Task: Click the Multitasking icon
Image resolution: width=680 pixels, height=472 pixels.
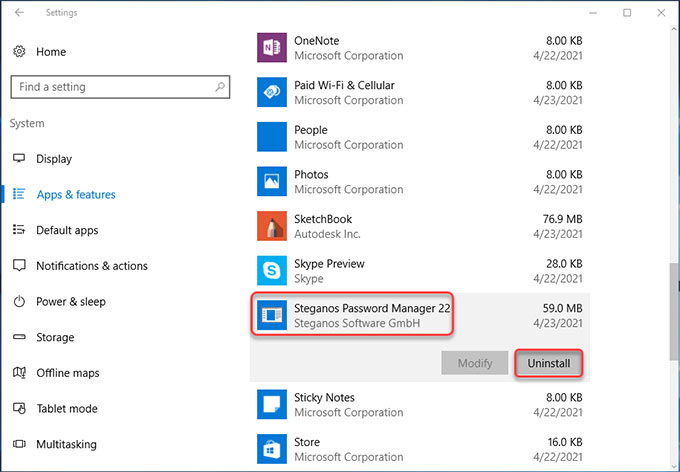Action: (19, 444)
